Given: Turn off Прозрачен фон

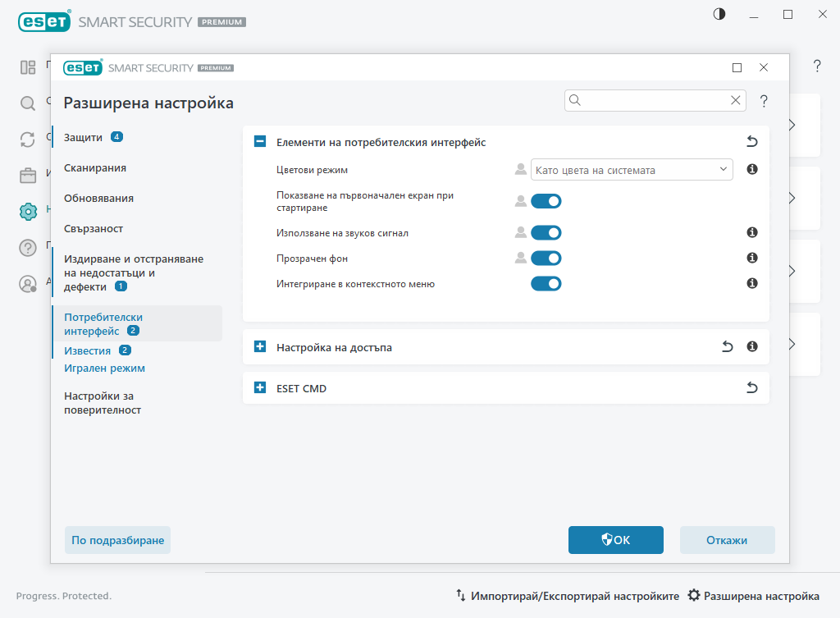Looking at the screenshot, I should click(546, 258).
